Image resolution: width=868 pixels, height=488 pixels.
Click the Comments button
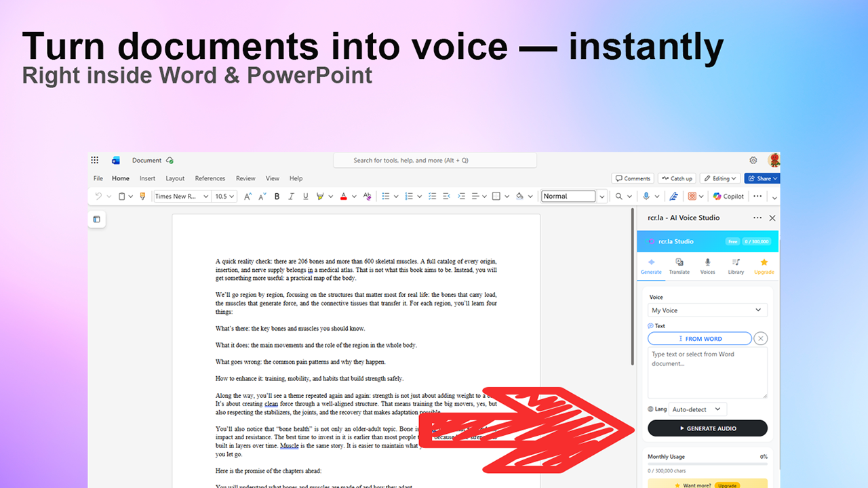pyautogui.click(x=633, y=178)
